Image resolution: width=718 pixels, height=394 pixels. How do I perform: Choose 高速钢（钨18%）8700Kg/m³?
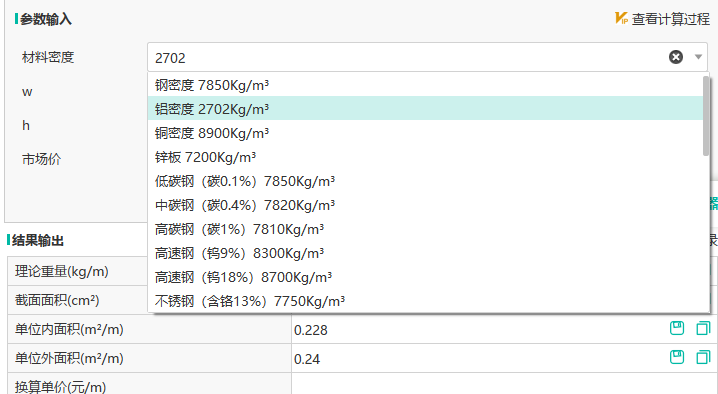coord(425,277)
